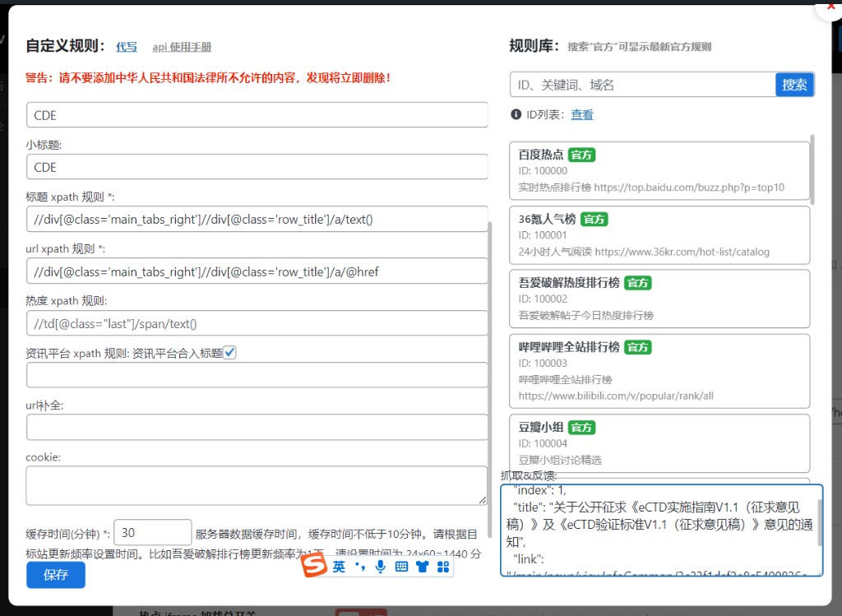The height and width of the screenshot is (616, 842).
Task: Click the 官方 badge on 哔哩哔哩全站排行榜
Action: pos(638,347)
